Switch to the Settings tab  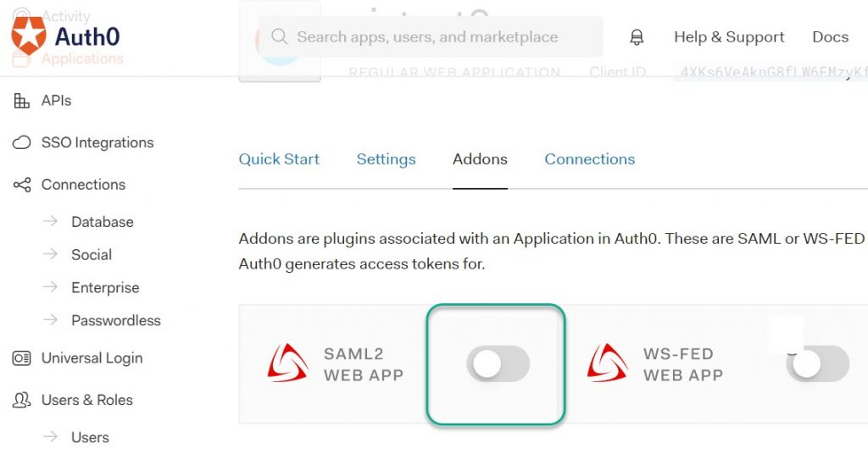coord(386,159)
